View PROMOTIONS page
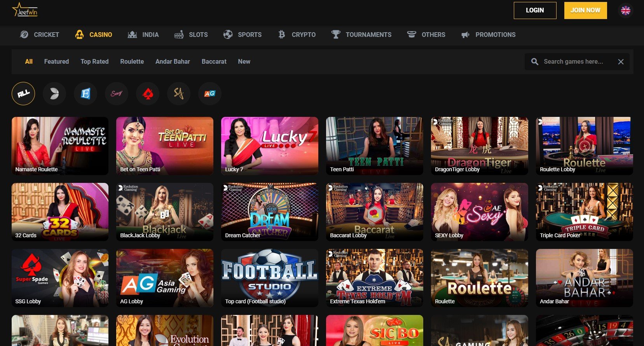The height and width of the screenshot is (346, 644). pos(496,35)
